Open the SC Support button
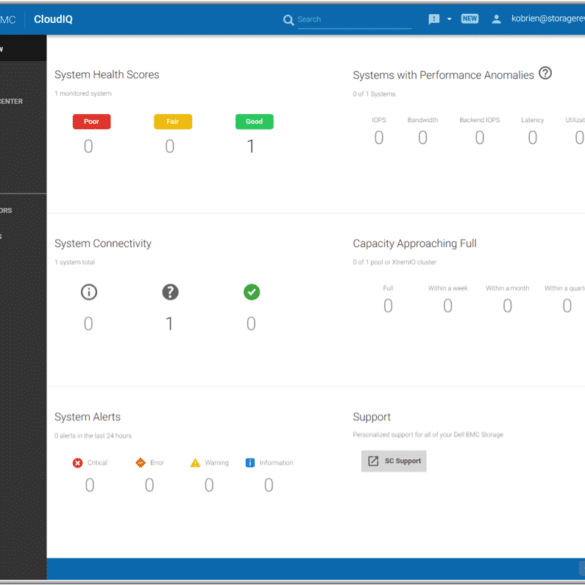Image resolution: width=585 pixels, height=585 pixels. pos(394,461)
